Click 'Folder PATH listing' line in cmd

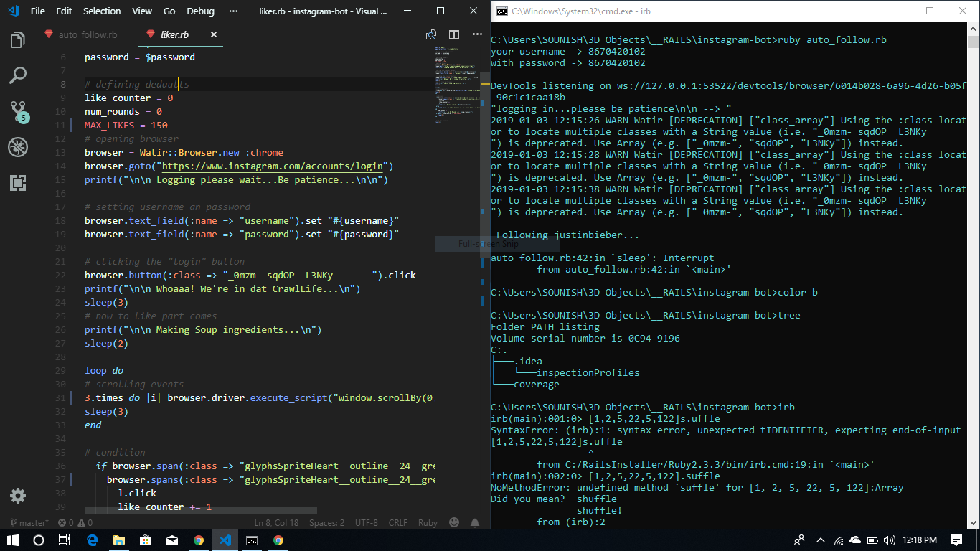[545, 327]
